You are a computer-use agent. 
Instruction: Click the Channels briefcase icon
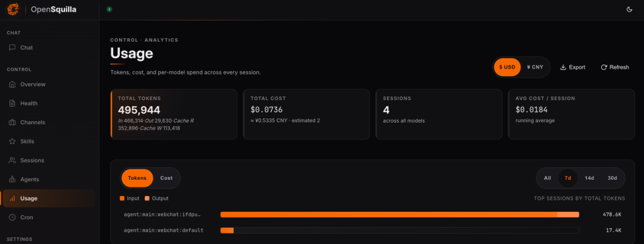click(13, 122)
